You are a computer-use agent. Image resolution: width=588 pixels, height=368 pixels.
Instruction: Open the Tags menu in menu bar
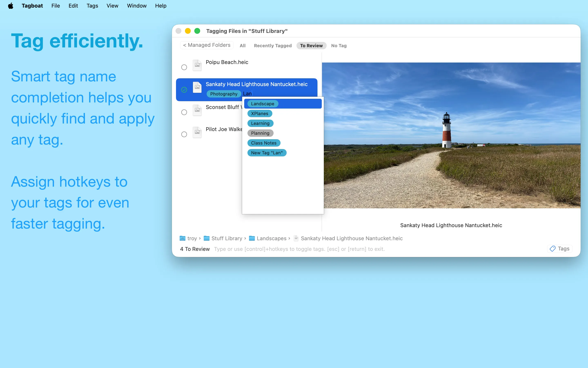(x=92, y=6)
